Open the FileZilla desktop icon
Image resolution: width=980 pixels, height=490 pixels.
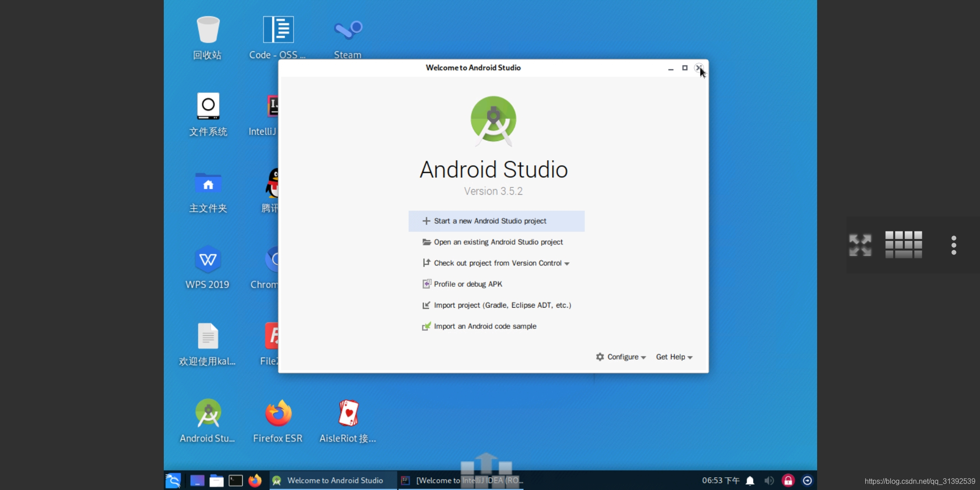click(x=272, y=336)
